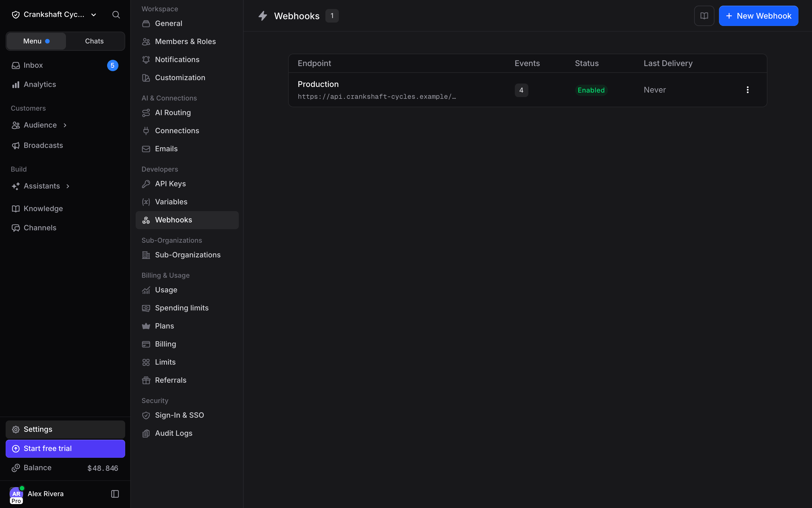Screen dimensions: 812x508
Task: Click the Webhooks icon in the settings list
Action: click(x=146, y=220)
